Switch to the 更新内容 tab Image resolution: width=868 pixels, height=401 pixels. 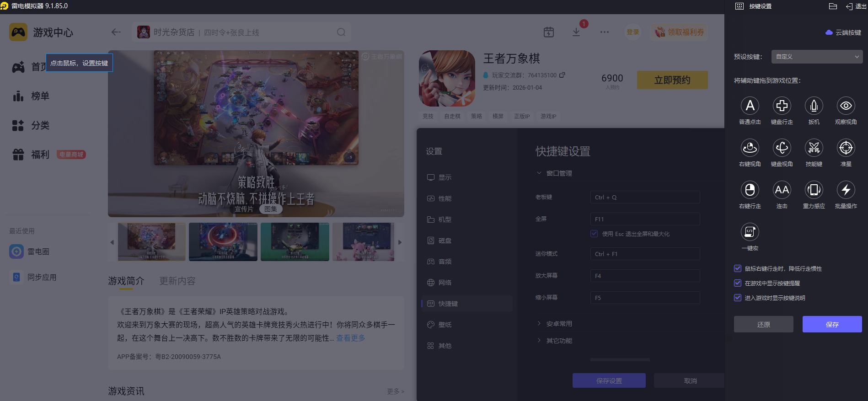point(177,281)
